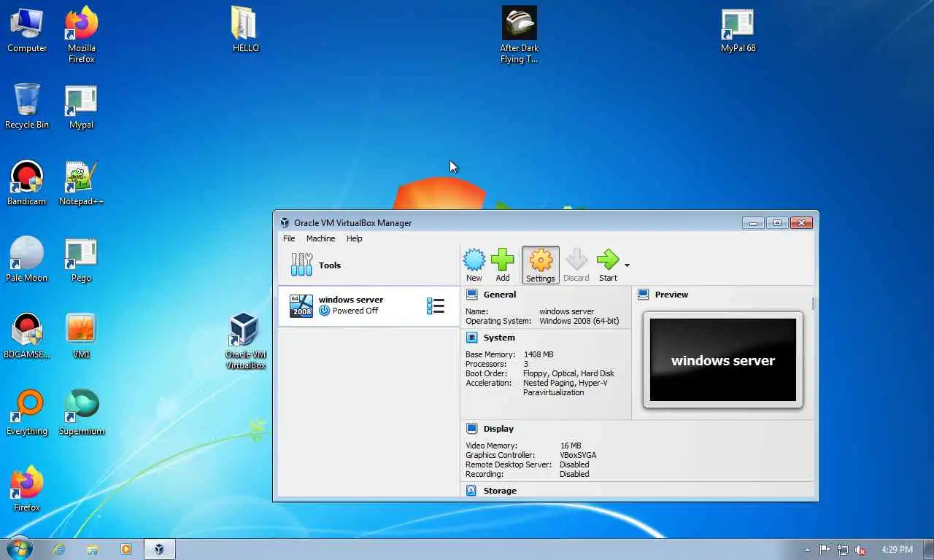The width and height of the screenshot is (934, 560).
Task: Click the Graphics Controller value VBoxSVGA
Action: [578, 455]
